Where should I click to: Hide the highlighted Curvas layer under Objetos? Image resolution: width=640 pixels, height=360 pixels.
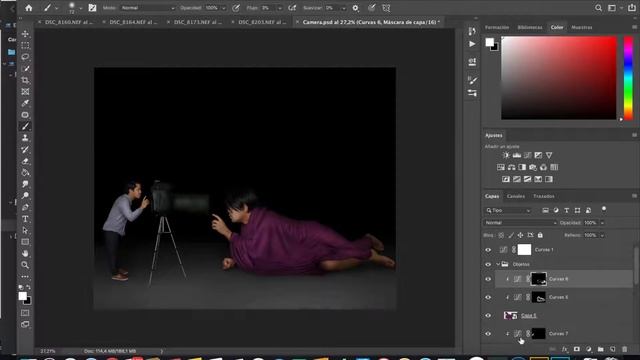(488, 279)
